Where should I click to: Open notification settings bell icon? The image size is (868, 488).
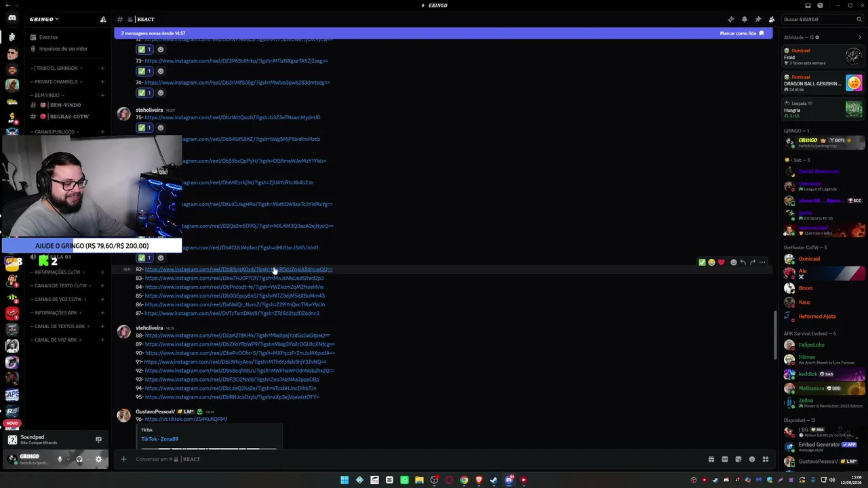[744, 20]
